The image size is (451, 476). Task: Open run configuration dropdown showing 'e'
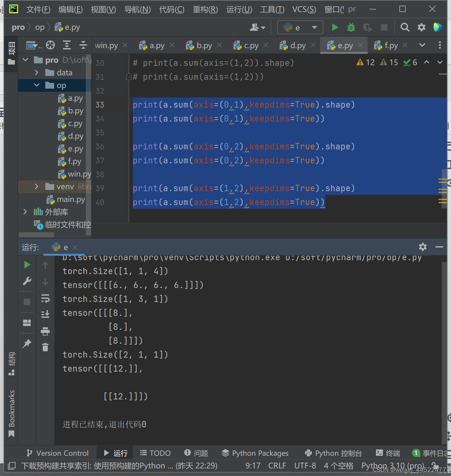pos(300,28)
